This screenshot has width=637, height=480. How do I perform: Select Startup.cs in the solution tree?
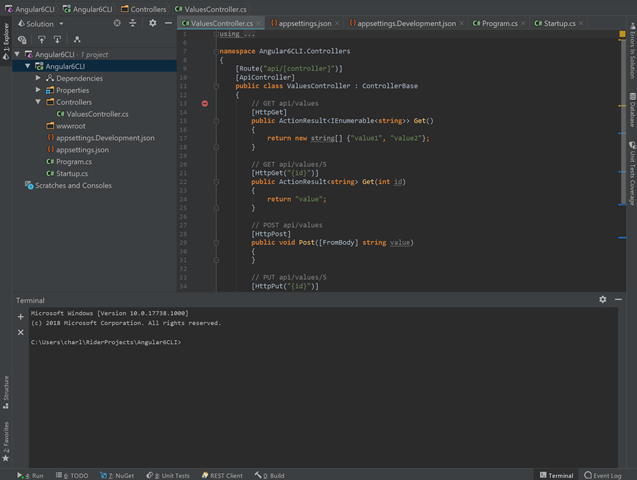click(x=71, y=173)
